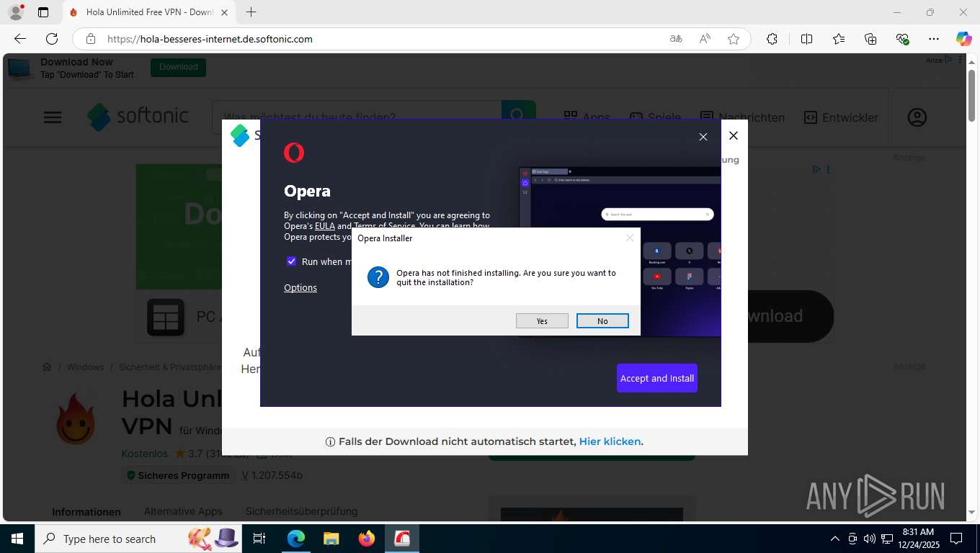Click the Softonic logo
The width and height of the screenshot is (980, 553).
138,117
